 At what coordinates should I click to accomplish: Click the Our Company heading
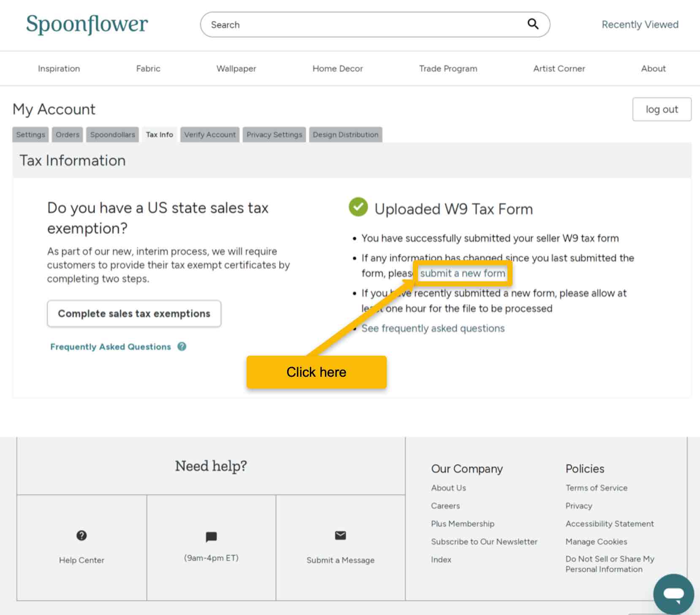pos(467,469)
